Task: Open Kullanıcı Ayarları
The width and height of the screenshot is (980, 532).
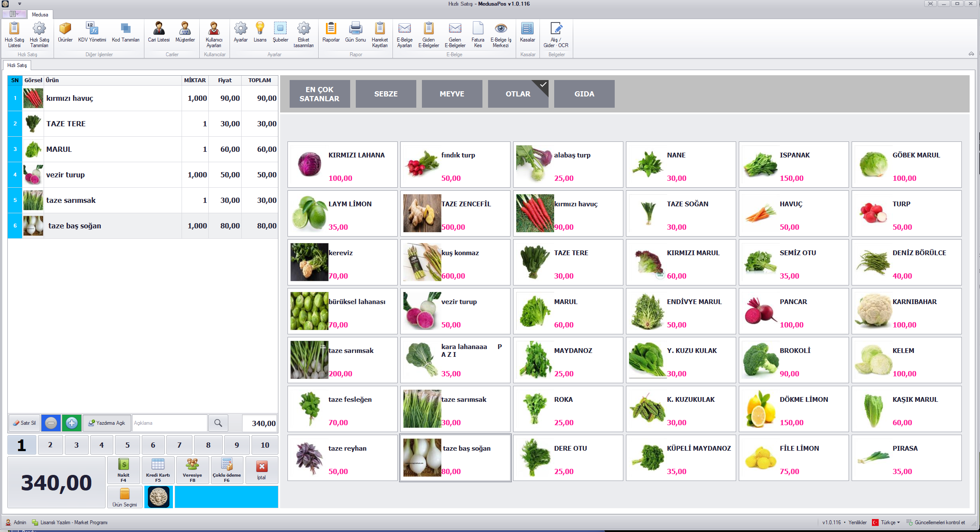Action: coord(214,35)
